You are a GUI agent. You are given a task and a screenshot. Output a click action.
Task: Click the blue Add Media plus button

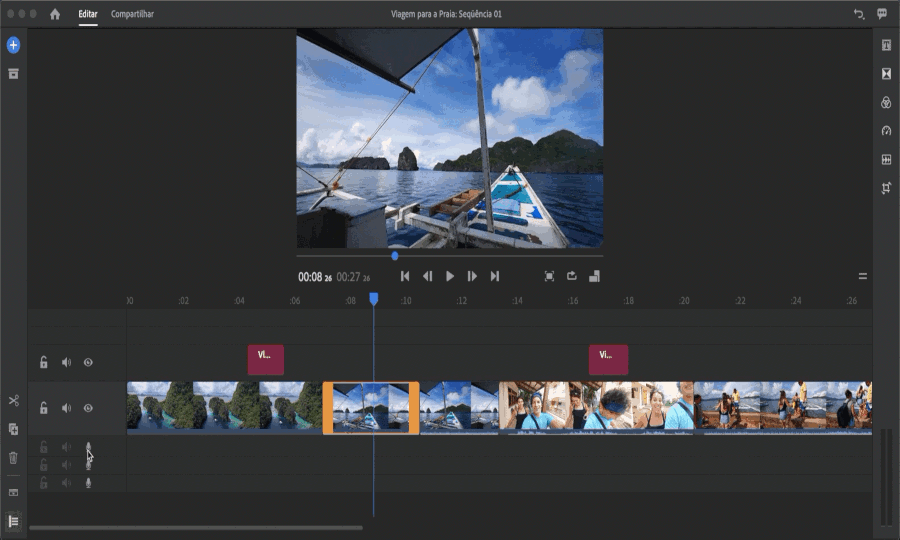click(x=13, y=45)
